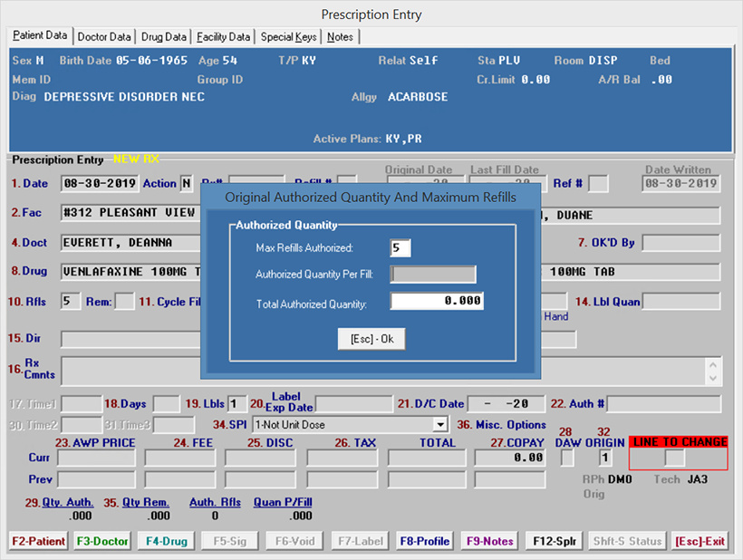Image resolution: width=743 pixels, height=560 pixels.
Task: Click the [Esc] - Ok button
Action: [371, 339]
